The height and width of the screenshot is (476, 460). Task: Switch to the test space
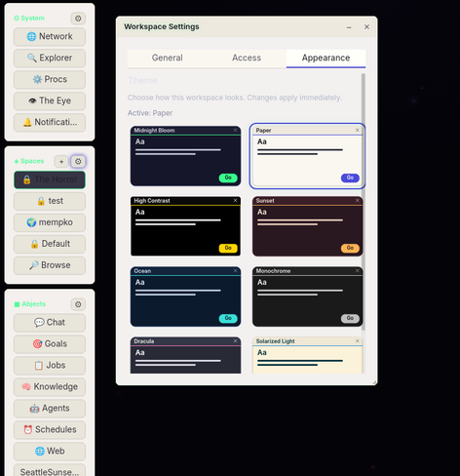(x=50, y=201)
